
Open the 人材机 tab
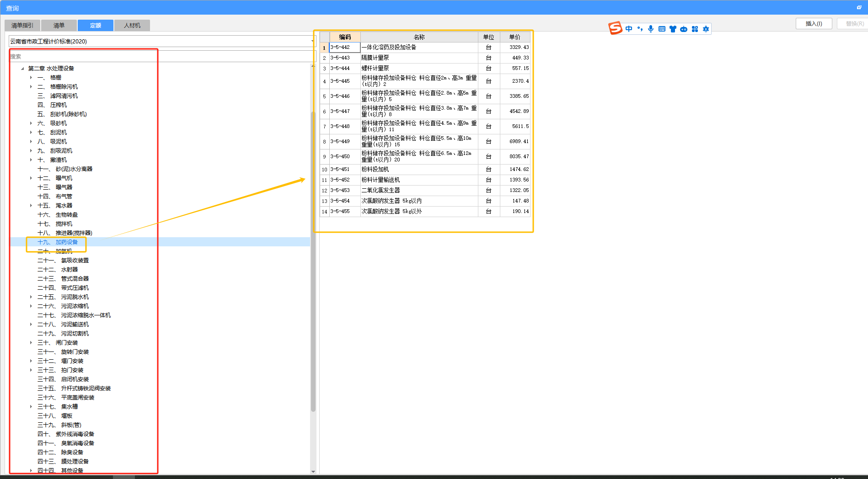click(132, 26)
